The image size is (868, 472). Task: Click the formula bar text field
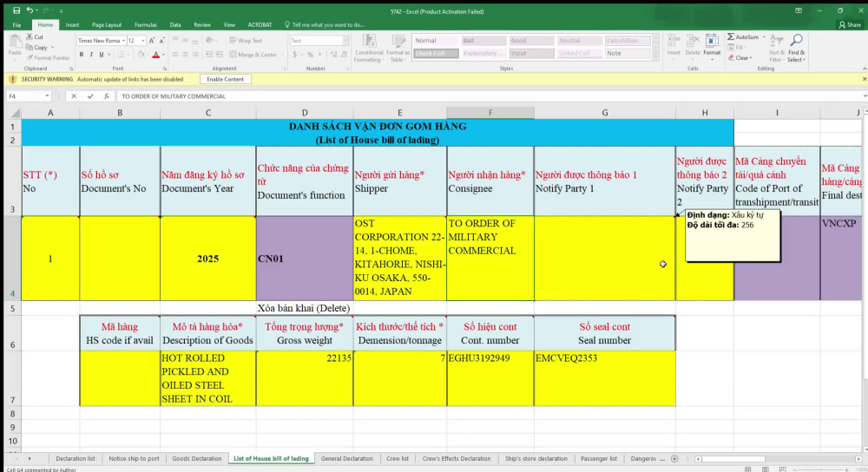pyautogui.click(x=487, y=95)
